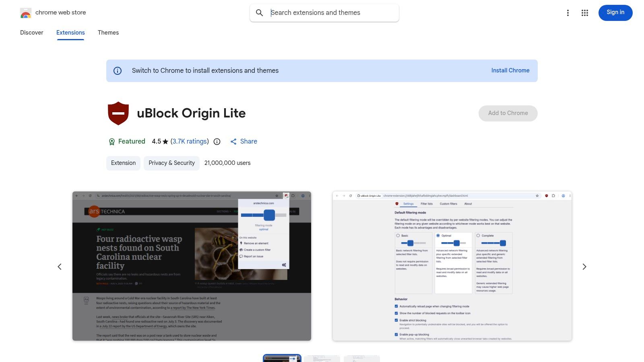Screen dimensions: 644x362
Task: Click the Install Chrome link
Action: pyautogui.click(x=510, y=70)
